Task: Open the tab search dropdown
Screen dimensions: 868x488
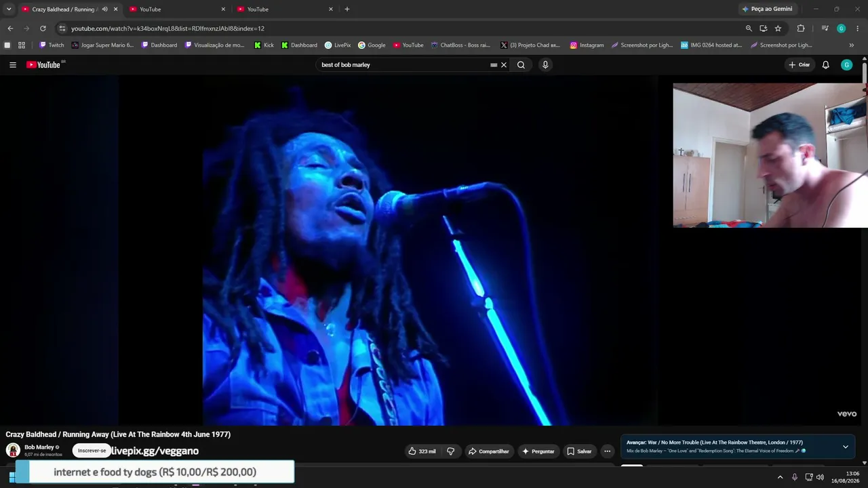Action: [x=9, y=9]
